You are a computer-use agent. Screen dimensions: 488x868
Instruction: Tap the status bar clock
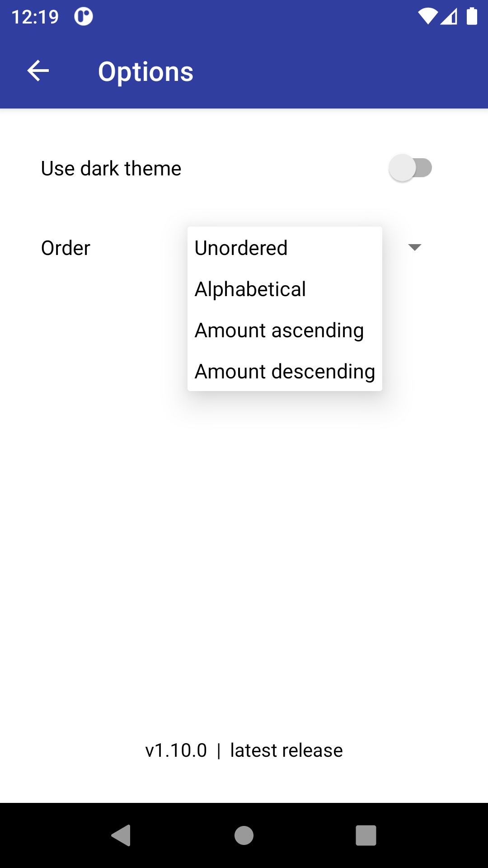point(35,17)
